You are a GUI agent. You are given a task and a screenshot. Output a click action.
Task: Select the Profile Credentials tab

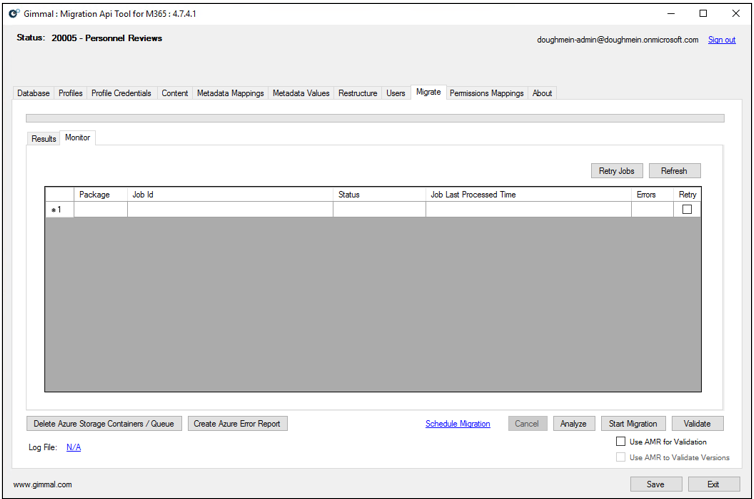coord(121,93)
